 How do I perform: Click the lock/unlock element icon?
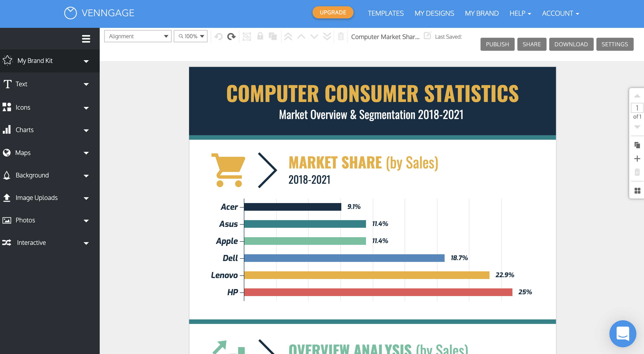tap(260, 36)
